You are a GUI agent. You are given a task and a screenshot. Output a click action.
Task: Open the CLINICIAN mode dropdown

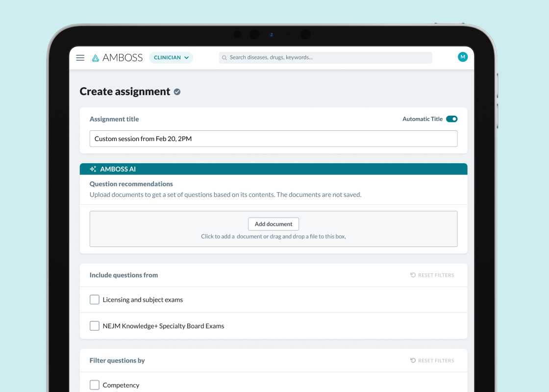pyautogui.click(x=171, y=58)
